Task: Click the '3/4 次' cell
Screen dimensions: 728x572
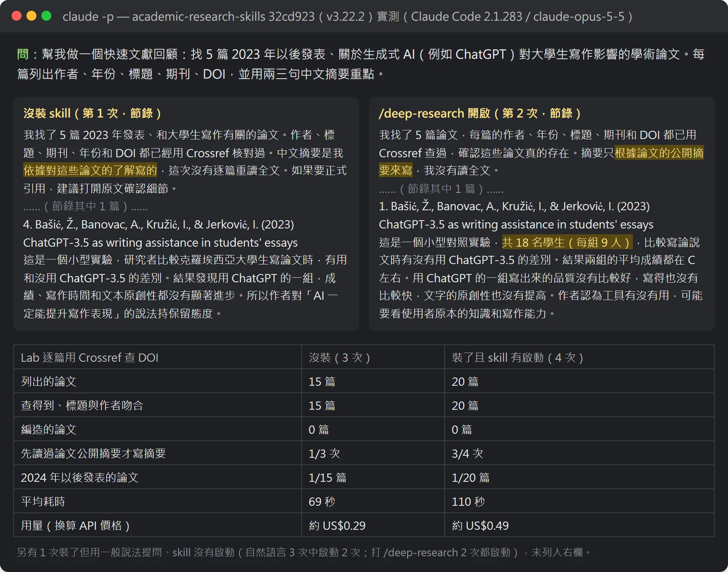Action: [x=467, y=454]
